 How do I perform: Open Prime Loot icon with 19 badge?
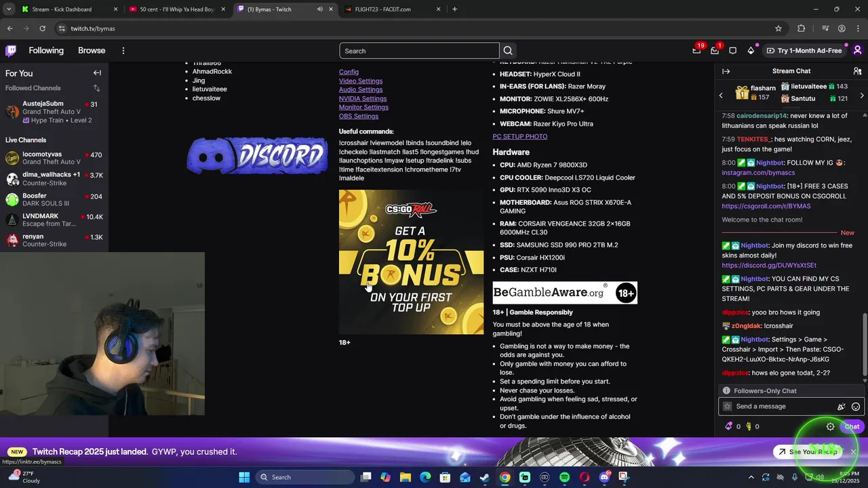coord(697,50)
